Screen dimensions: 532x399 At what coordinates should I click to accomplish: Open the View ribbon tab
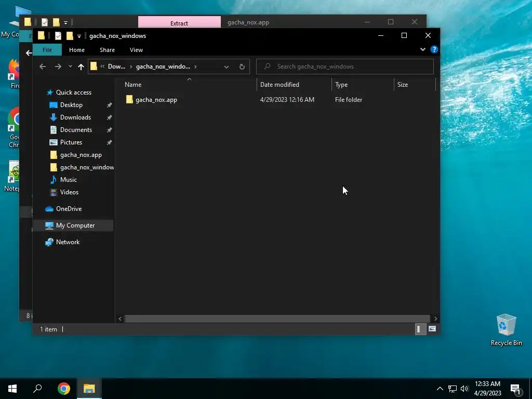pyautogui.click(x=136, y=50)
